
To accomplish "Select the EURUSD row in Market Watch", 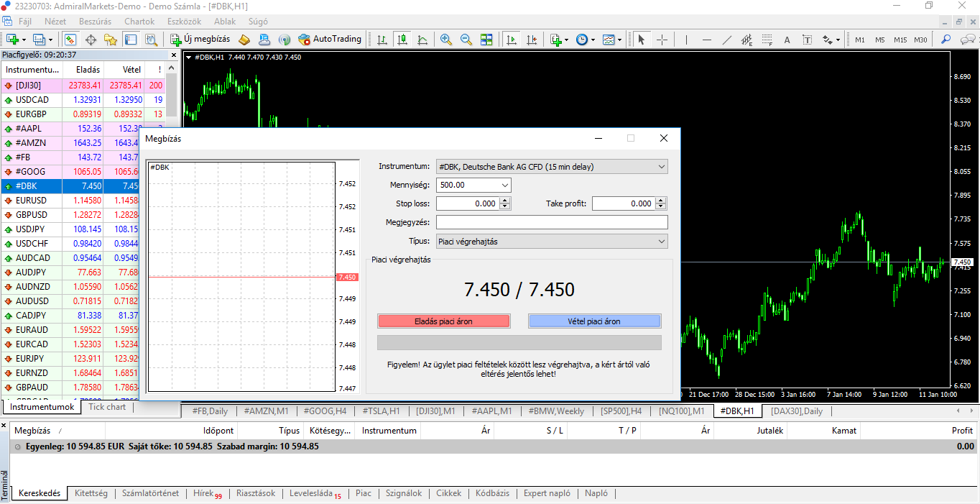I will 83,200.
